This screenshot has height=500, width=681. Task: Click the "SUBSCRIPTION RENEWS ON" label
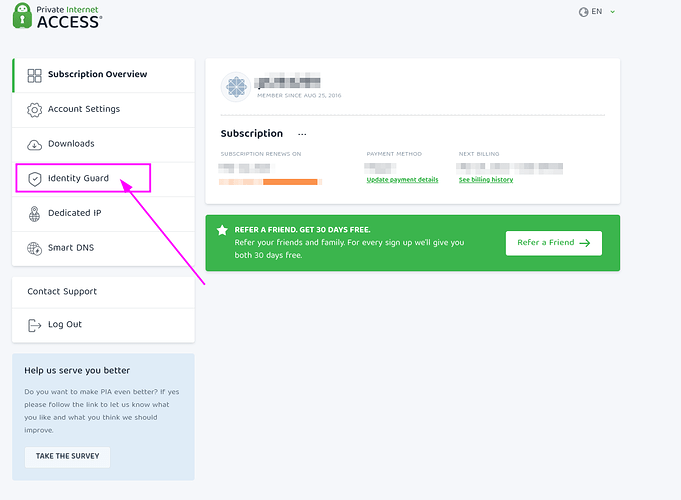(261, 154)
